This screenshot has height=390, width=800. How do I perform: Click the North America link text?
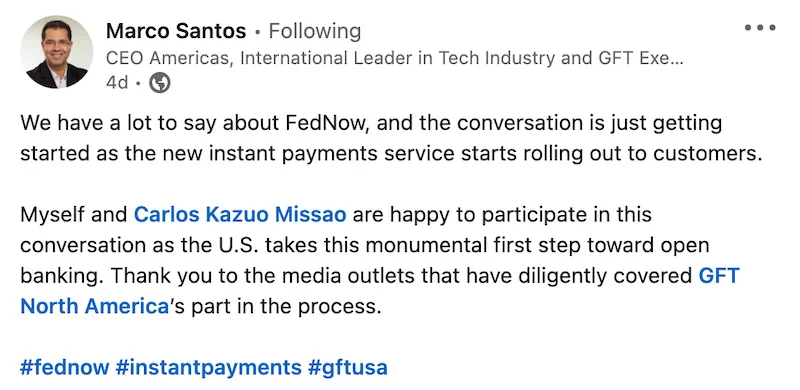click(x=94, y=306)
